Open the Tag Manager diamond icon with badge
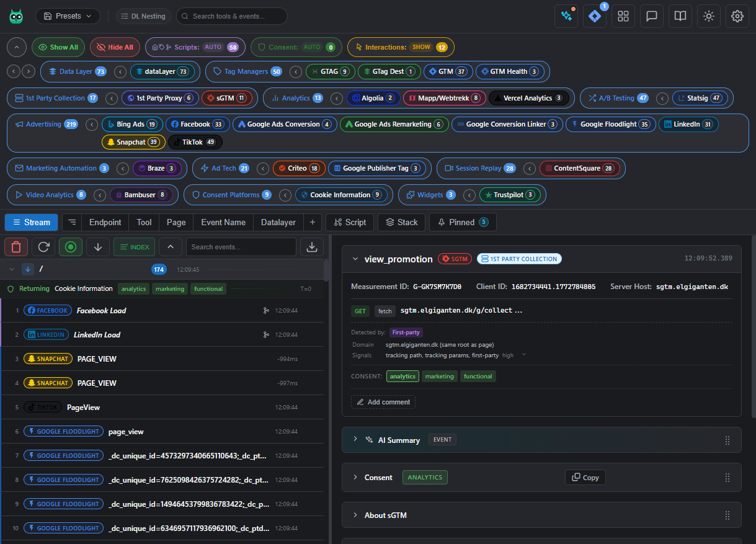756x544 pixels. pos(595,16)
